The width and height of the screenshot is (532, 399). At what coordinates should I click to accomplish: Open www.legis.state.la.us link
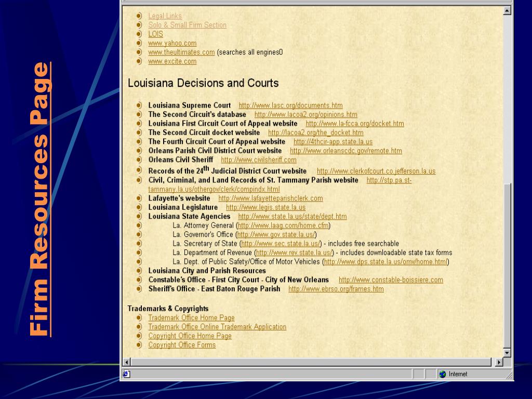[265, 207]
